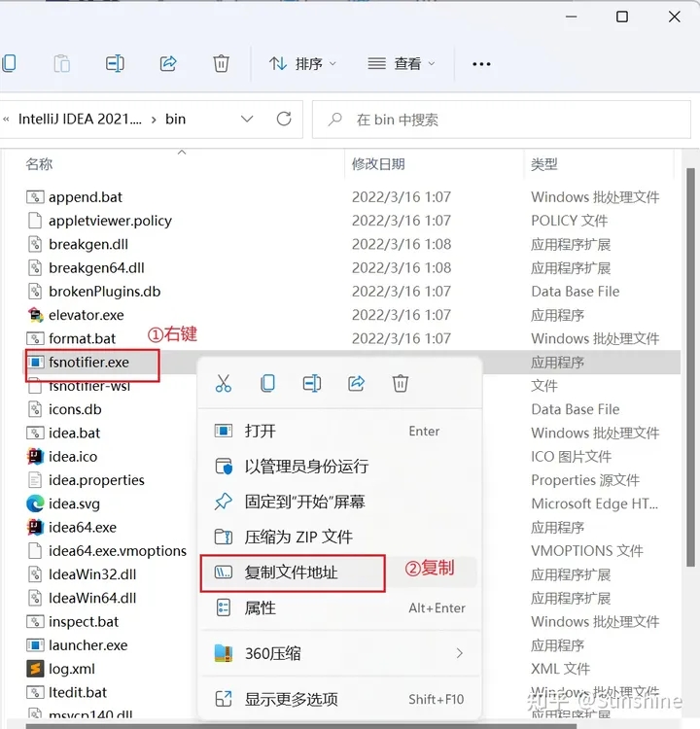Select the IdeaWin64.dll file
The width and height of the screenshot is (700, 729).
pyautogui.click(x=92, y=599)
